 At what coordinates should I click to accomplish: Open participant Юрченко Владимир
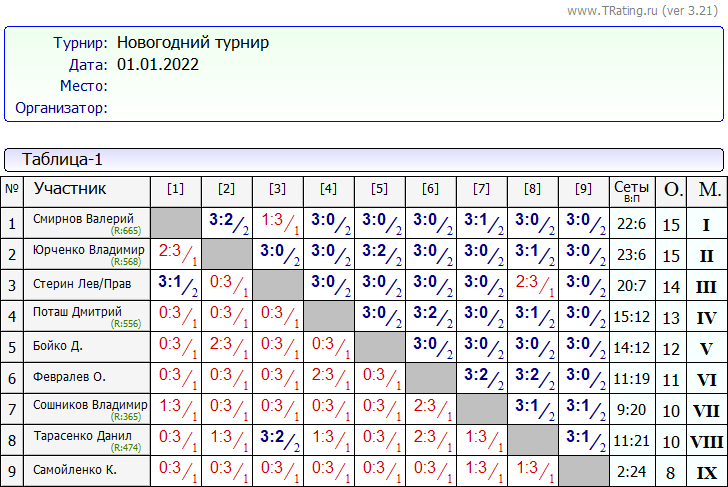point(88,249)
